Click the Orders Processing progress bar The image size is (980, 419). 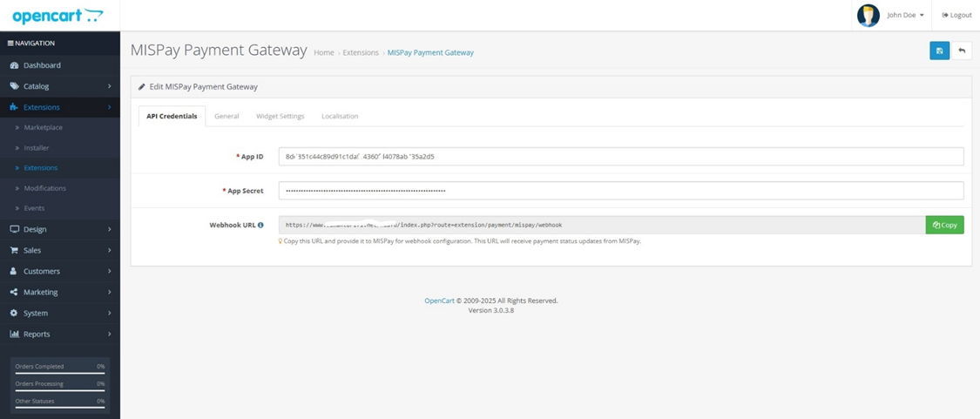(60, 390)
